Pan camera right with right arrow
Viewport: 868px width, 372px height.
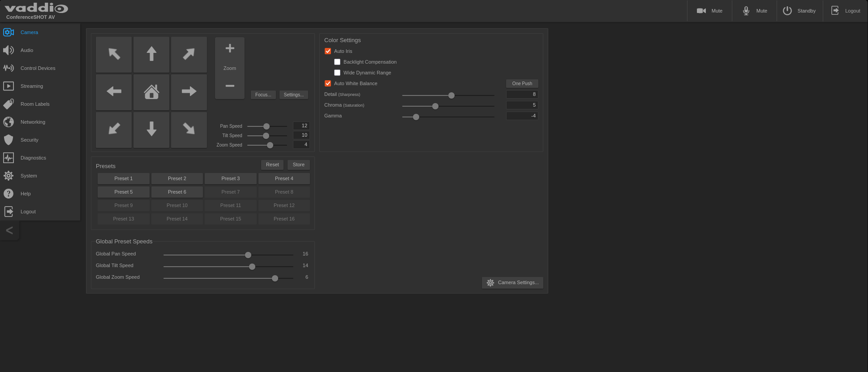click(189, 92)
